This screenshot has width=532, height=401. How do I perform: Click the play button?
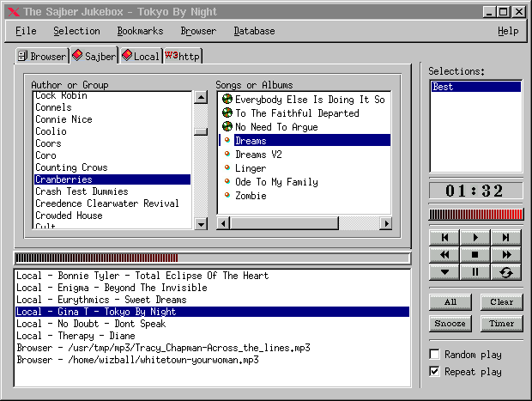[x=475, y=237]
